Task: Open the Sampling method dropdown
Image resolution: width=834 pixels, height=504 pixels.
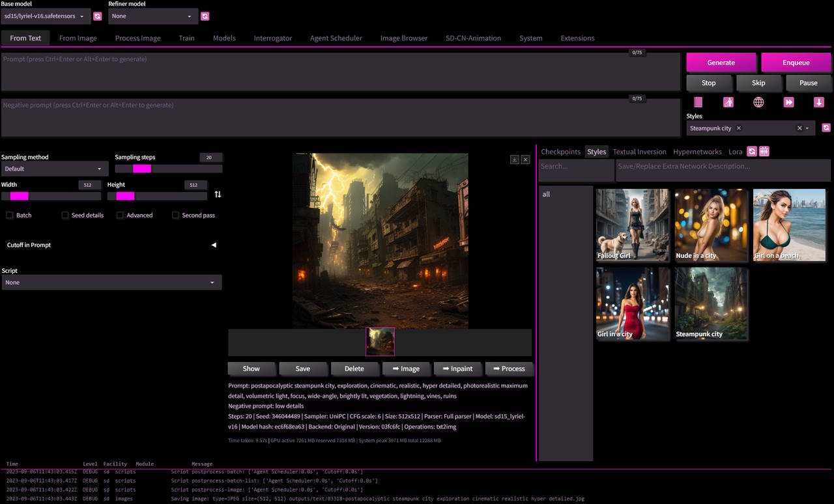Action: click(x=55, y=169)
